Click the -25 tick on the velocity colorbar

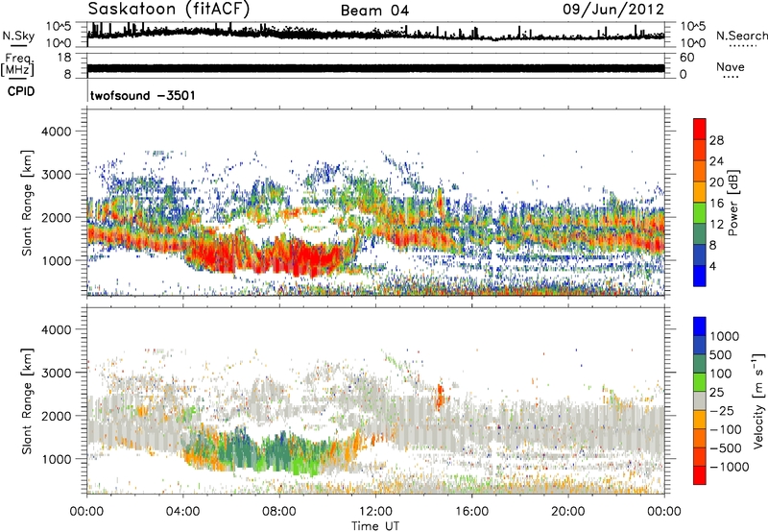point(722,410)
